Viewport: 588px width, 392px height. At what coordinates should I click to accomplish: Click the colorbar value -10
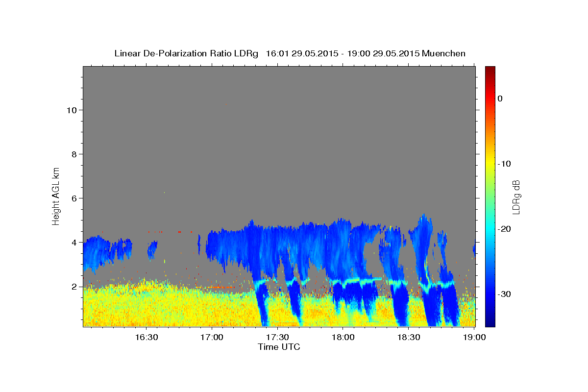(504, 164)
